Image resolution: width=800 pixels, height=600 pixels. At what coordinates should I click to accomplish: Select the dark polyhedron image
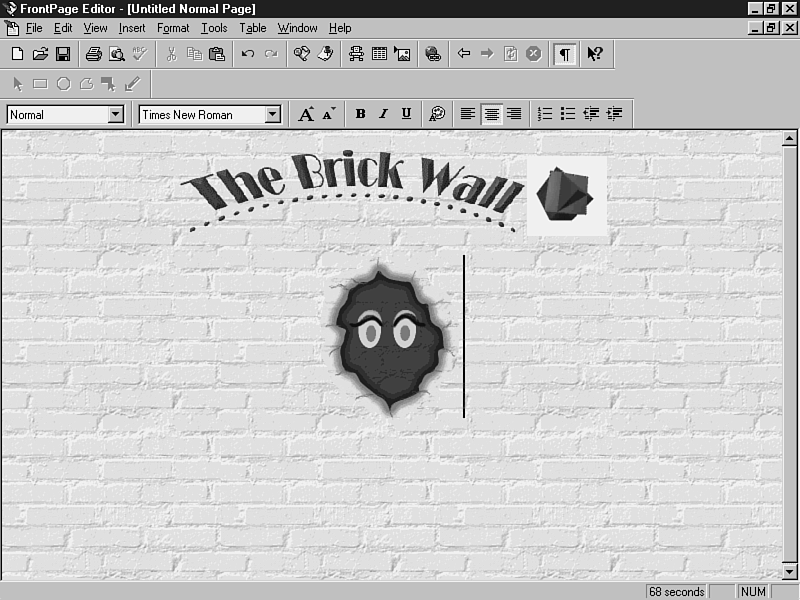pos(566,196)
